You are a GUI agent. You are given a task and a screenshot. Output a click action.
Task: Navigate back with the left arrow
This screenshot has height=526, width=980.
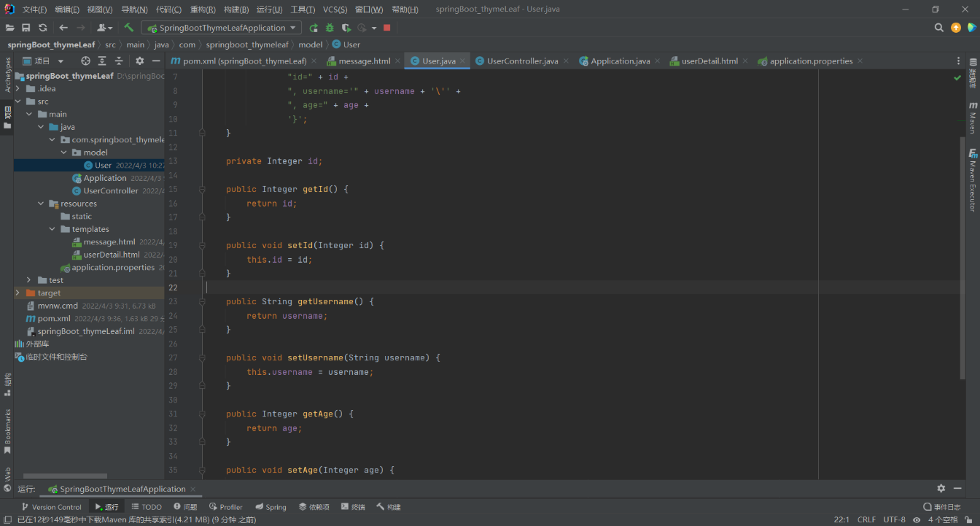point(63,28)
